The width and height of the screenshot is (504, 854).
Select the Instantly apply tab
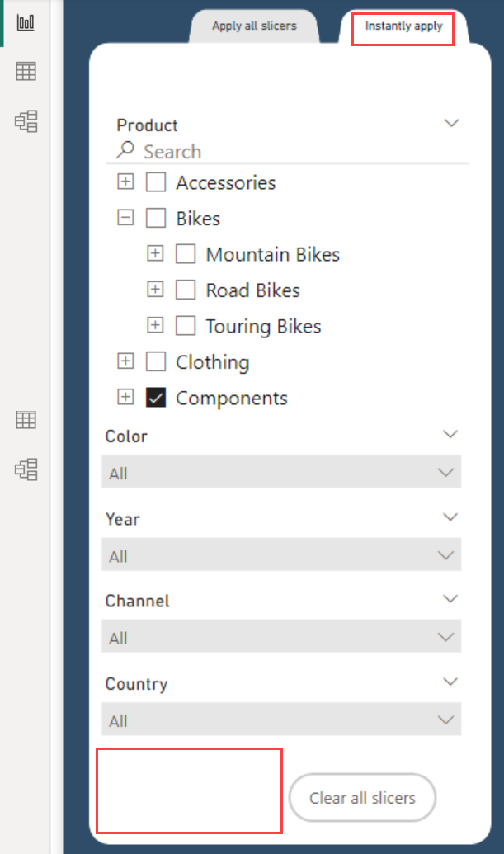point(403,26)
